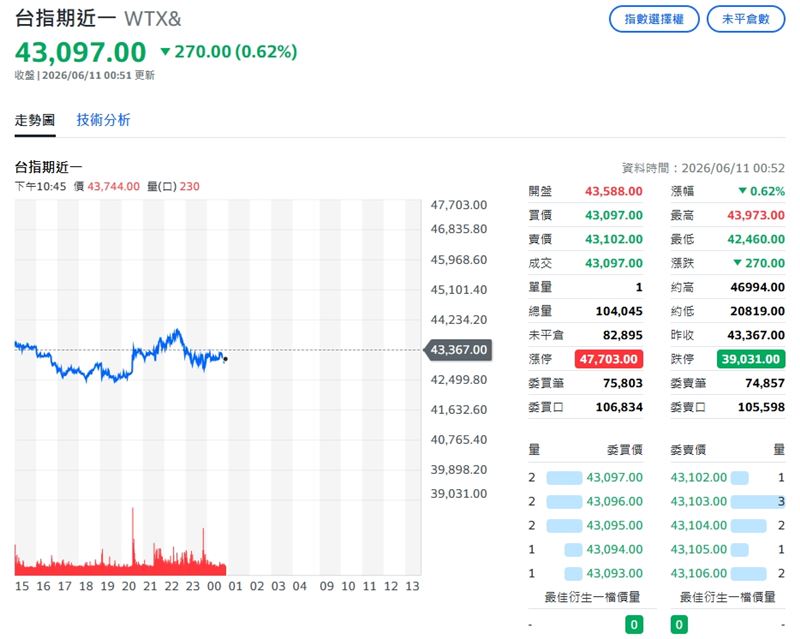The height and width of the screenshot is (639, 800).
Task: Click the WTX& symbol code in the title
Action: 153,19
